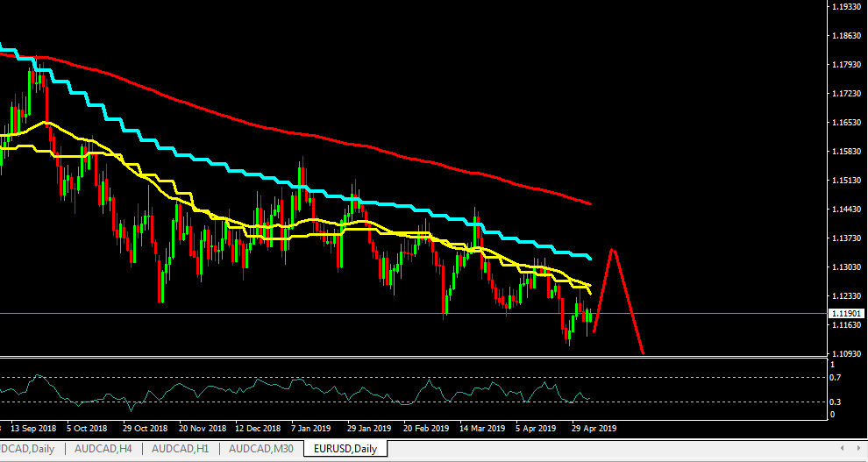The width and height of the screenshot is (868, 462).
Task: Click the 1.16530 price scale label
Action: click(846, 122)
